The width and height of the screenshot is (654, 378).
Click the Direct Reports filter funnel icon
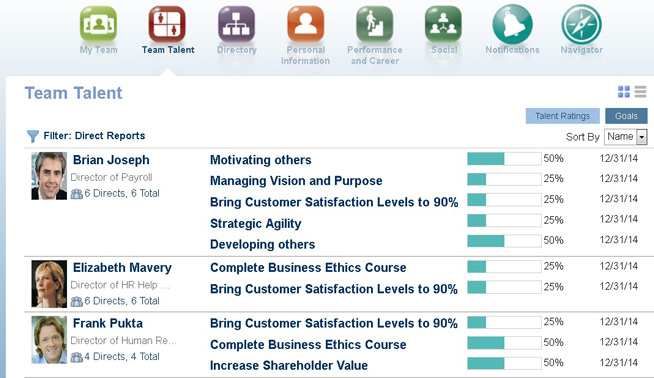tap(33, 136)
